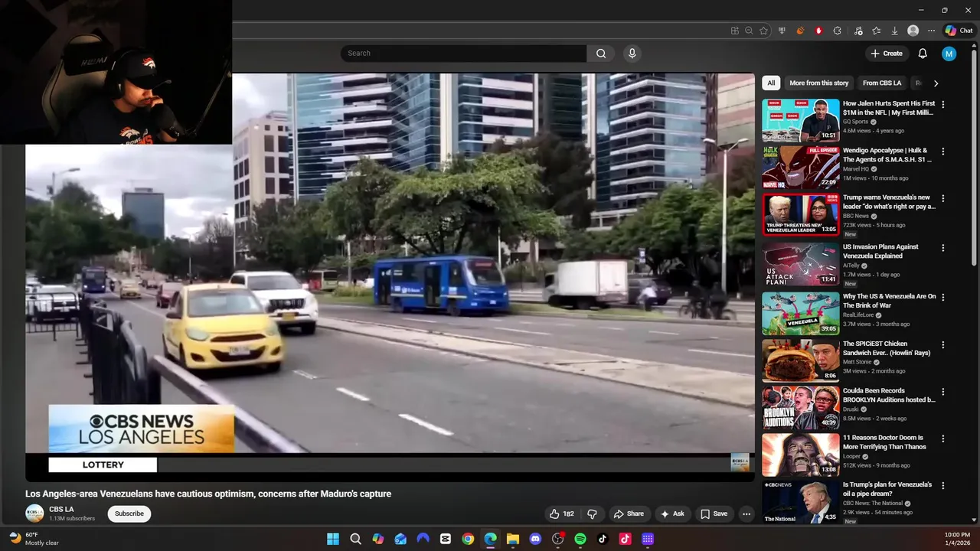Open File Explorer from taskbar
Viewport: 980px width, 551px height.
(513, 539)
